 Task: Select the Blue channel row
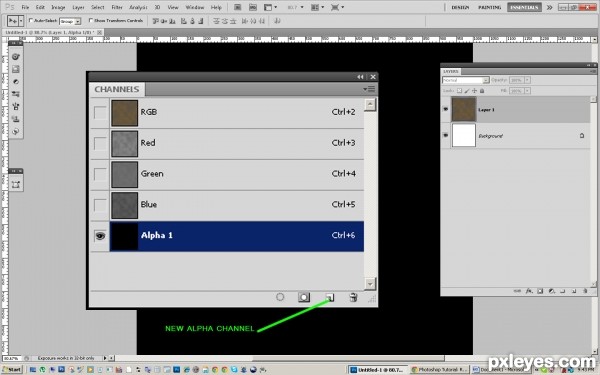tap(236, 205)
